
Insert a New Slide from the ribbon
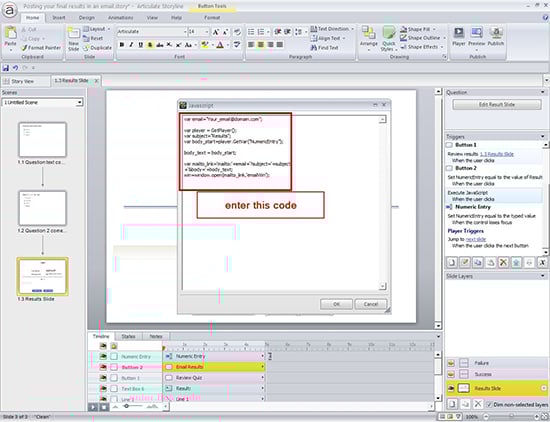(73, 40)
